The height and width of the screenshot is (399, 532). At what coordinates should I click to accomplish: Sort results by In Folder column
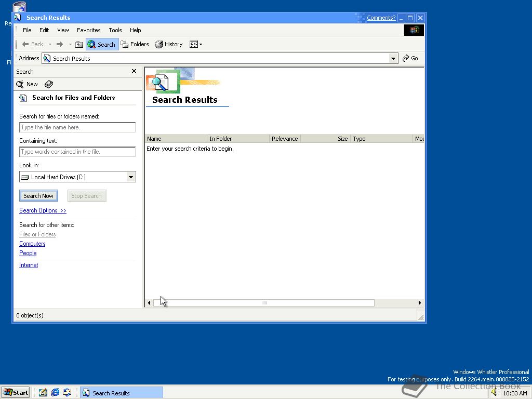tap(238, 139)
